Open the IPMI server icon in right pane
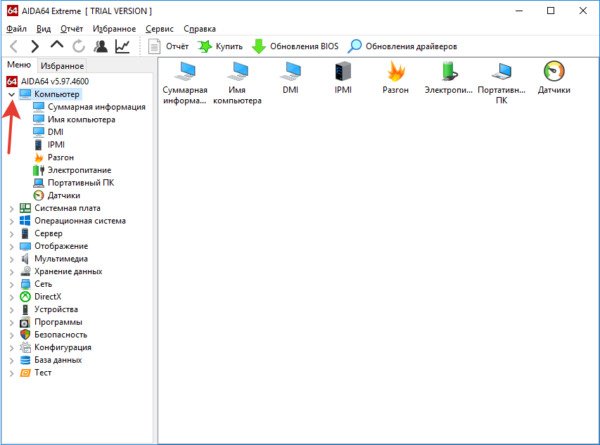This screenshot has width=600, height=445. pyautogui.click(x=343, y=77)
